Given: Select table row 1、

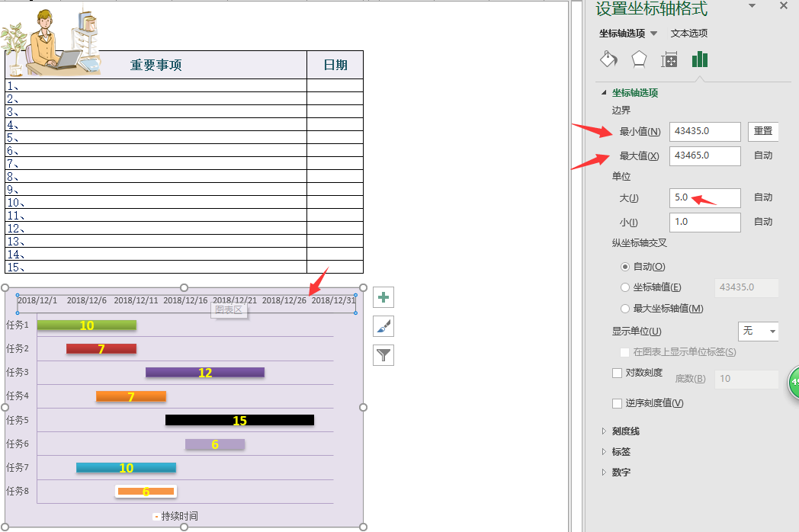Looking at the screenshot, I should click(184, 85).
